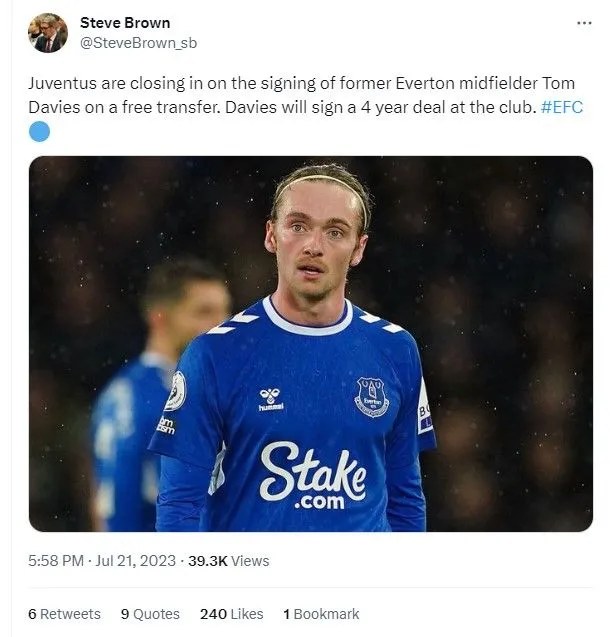Open the #EFC hashtag
This screenshot has height=637, width=610.
pyautogui.click(x=562, y=107)
